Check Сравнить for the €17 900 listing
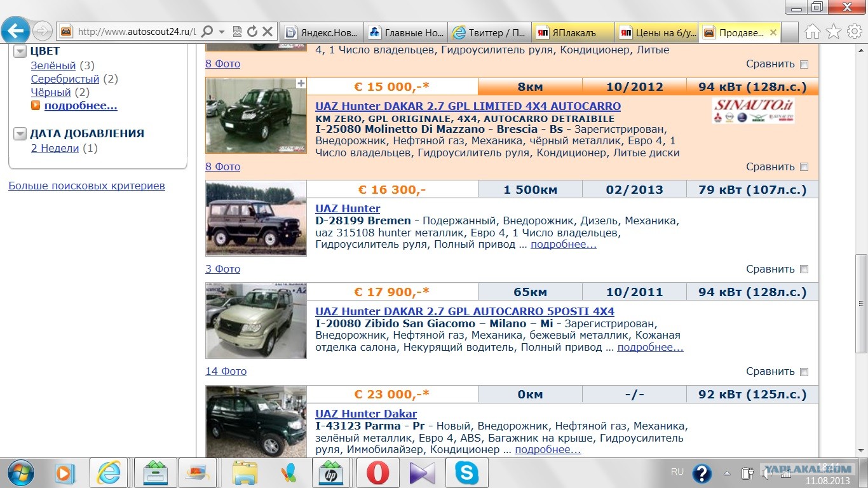This screenshot has height=488, width=868. 804,372
